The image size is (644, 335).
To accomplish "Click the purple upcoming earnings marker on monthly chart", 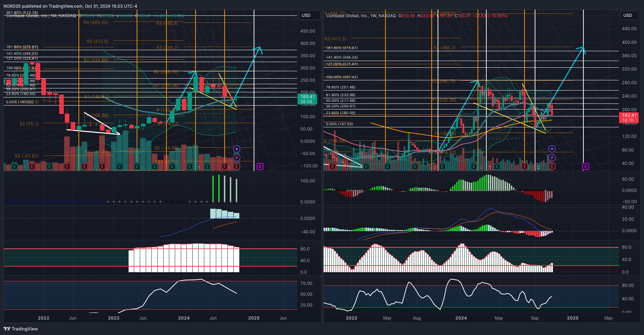I will point(260,166).
